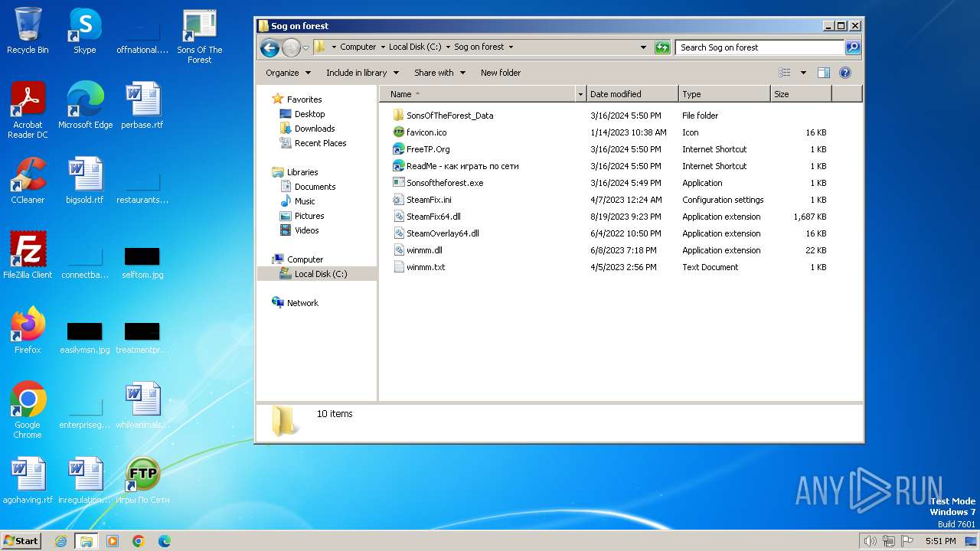Viewport: 980px width, 551px height.
Task: Click in the Search Sog on forest field
Action: pyautogui.click(x=759, y=47)
